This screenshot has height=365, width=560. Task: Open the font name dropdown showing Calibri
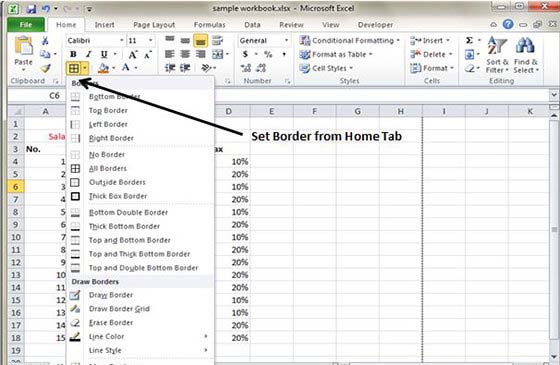tap(95, 40)
